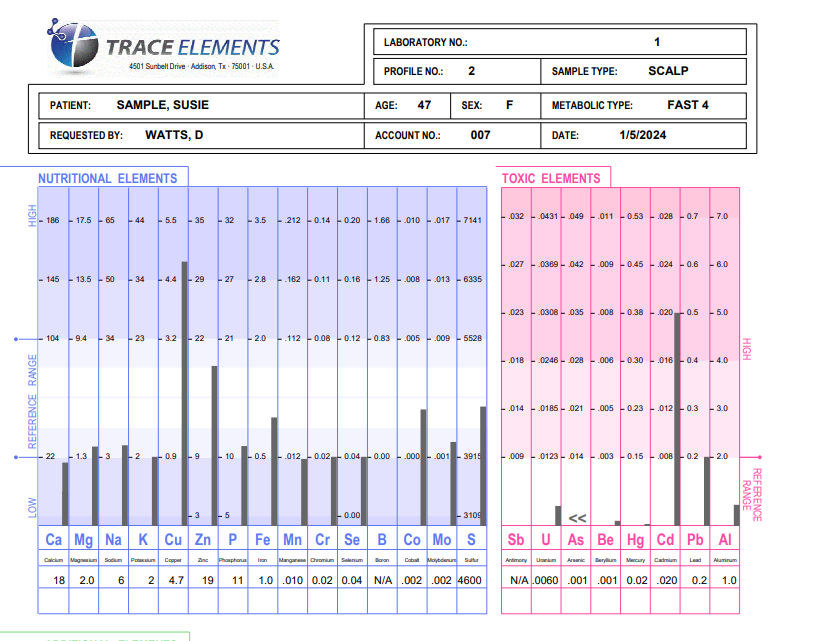Click the SEX label
Screen dimensions: 813x641
471,106
